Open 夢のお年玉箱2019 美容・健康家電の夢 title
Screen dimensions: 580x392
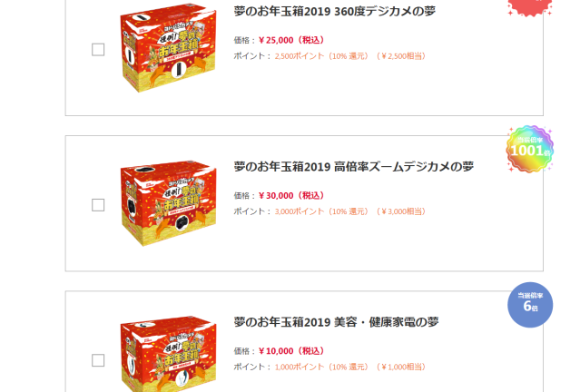point(336,322)
